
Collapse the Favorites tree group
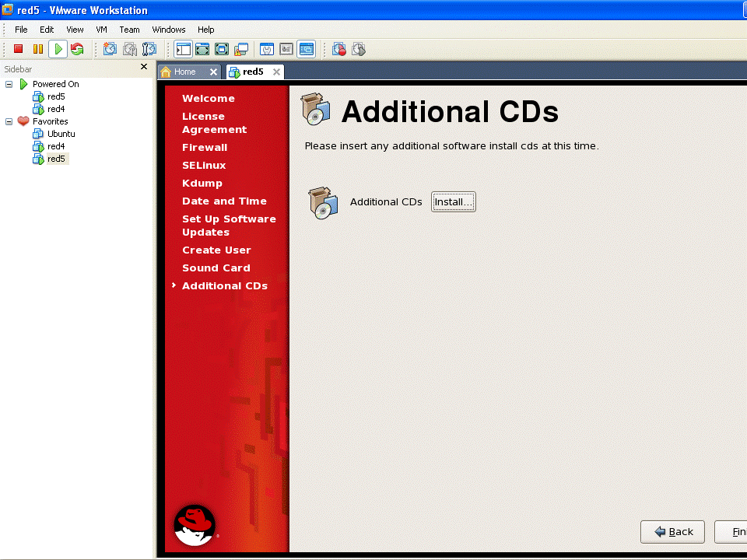pos(9,121)
